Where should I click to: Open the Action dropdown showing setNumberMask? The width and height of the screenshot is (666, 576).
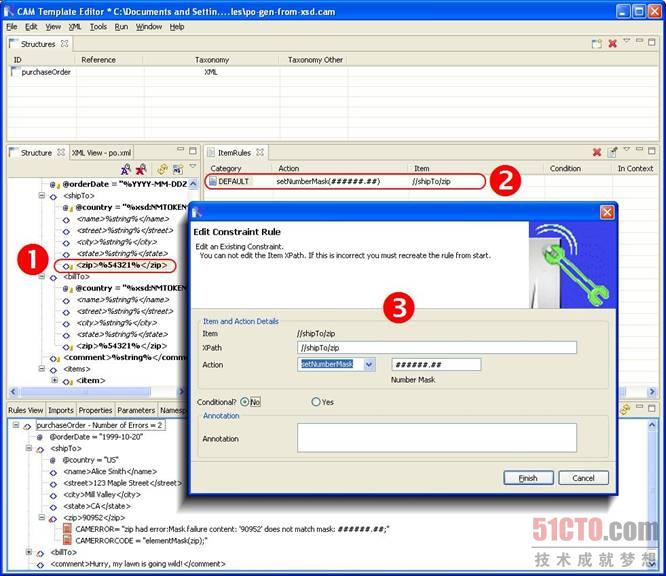click(x=369, y=364)
